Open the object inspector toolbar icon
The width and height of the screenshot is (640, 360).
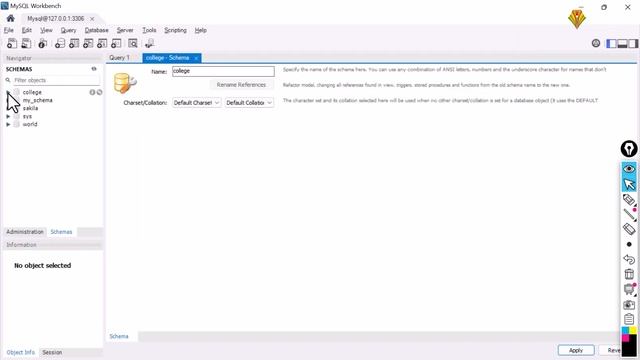42,43
